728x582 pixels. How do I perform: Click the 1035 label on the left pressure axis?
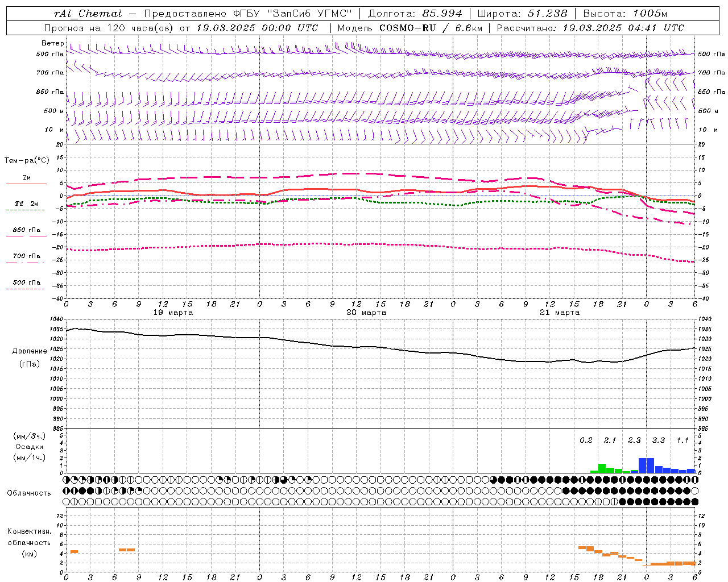[x=56, y=329]
